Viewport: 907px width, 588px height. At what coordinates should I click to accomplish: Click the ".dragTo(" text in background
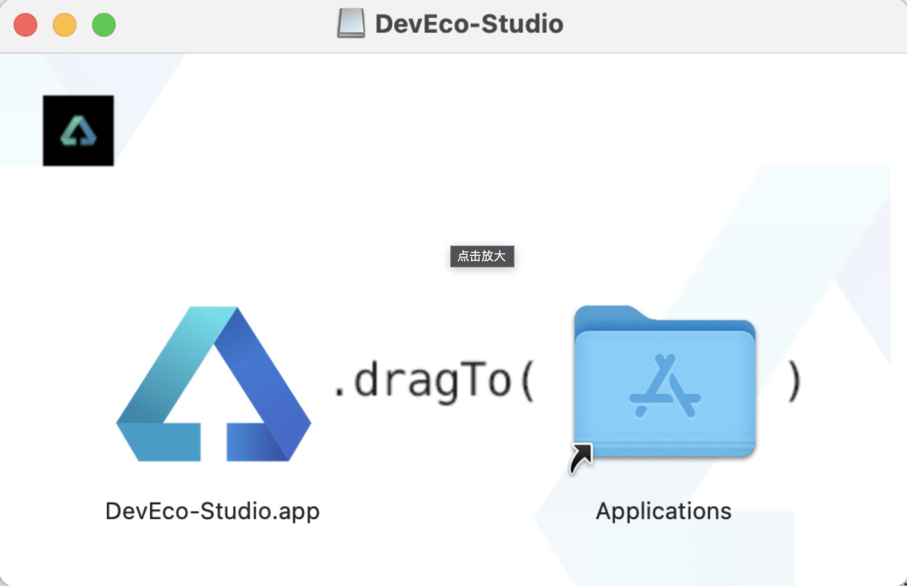[x=434, y=381]
